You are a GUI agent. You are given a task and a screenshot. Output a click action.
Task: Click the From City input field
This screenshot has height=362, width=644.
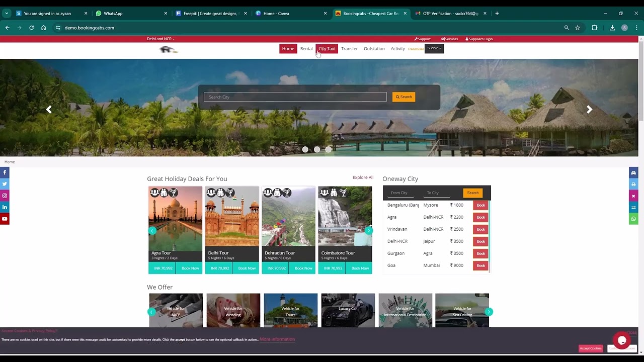(x=402, y=193)
